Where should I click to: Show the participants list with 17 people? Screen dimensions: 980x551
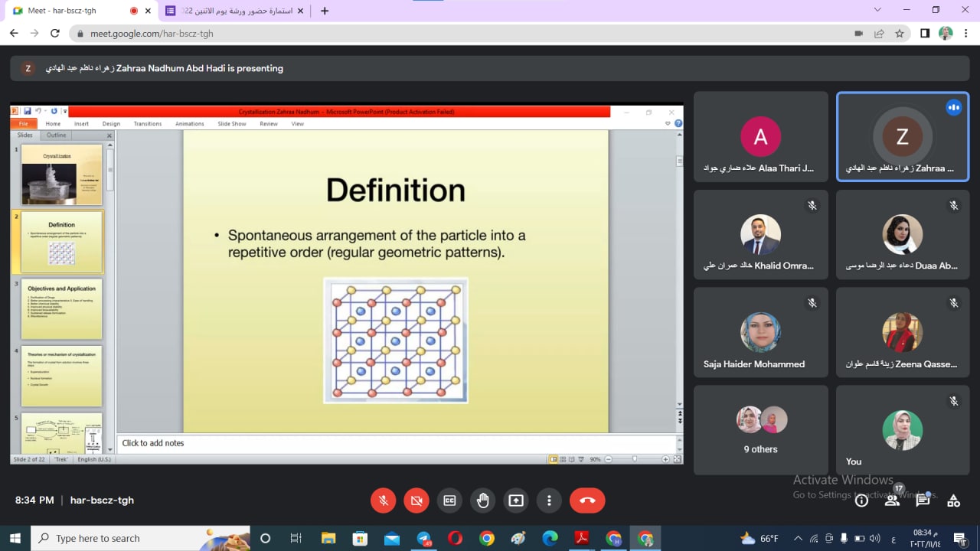tap(892, 500)
